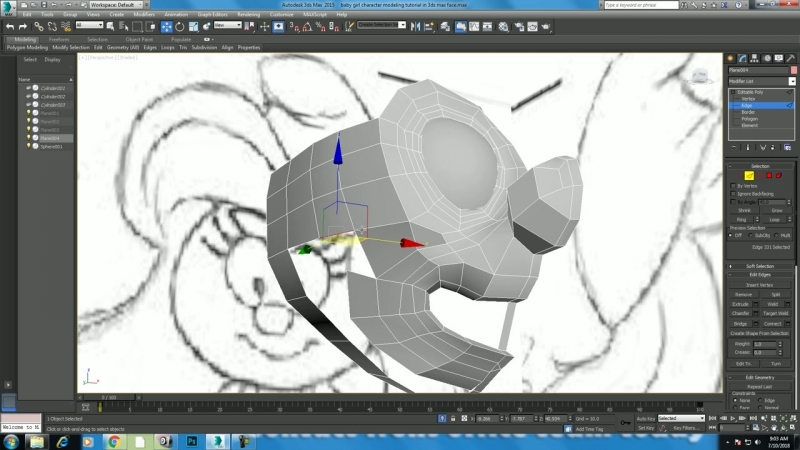Activate Select and Move tool

tap(166, 27)
